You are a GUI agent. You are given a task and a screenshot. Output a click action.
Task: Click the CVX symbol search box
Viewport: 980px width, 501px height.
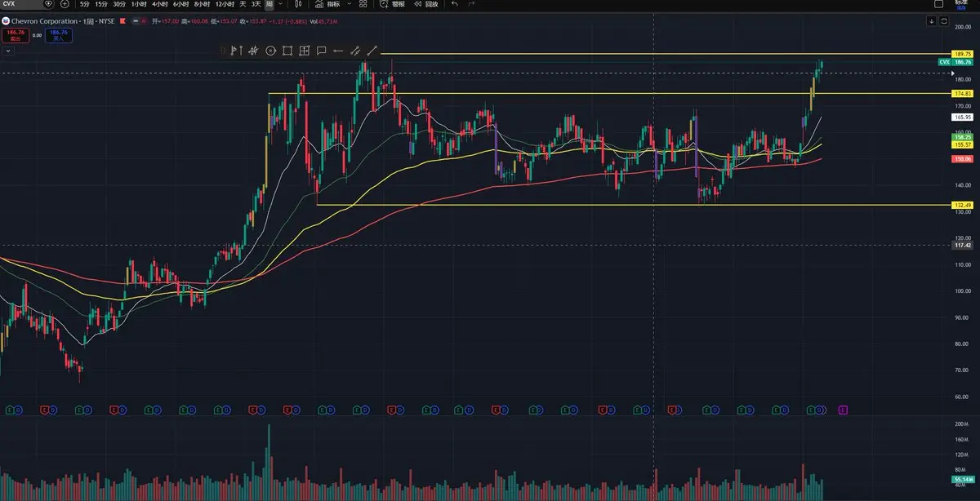[x=23, y=4]
